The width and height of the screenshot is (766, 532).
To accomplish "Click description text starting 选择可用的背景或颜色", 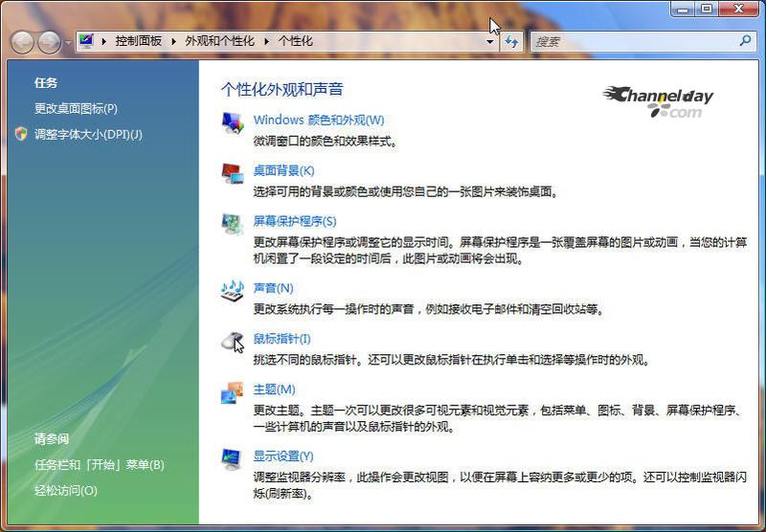I will click(x=405, y=191).
